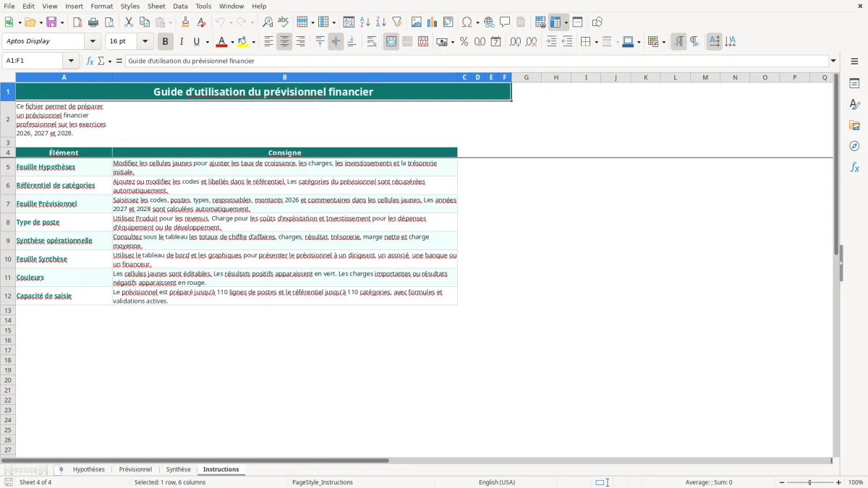
Task: Open the Sheet menu
Action: [x=156, y=6]
